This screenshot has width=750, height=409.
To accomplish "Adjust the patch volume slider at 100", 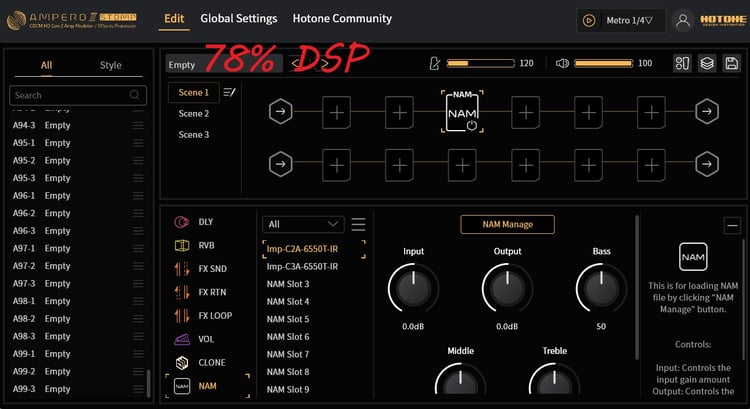I will [603, 63].
